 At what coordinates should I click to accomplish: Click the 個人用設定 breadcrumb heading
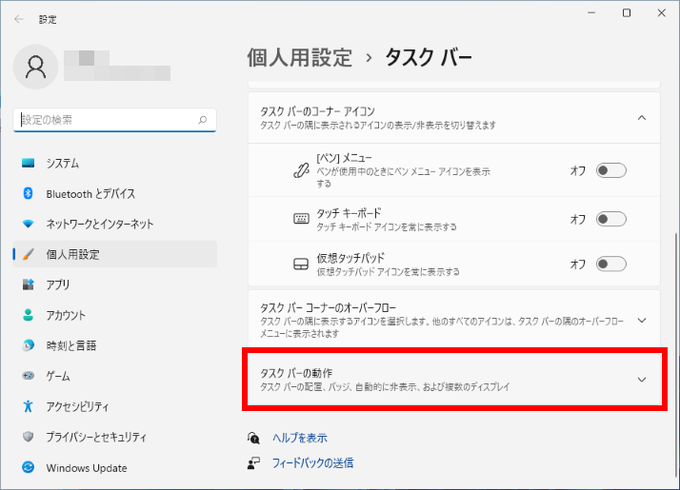click(x=299, y=58)
